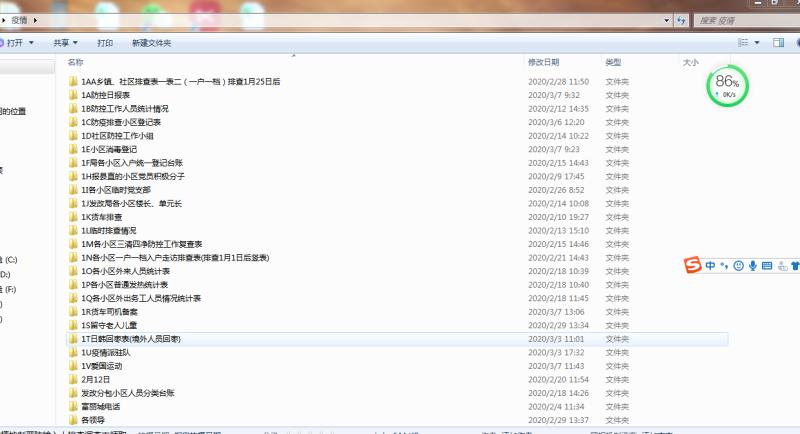Image resolution: width=800 pixels, height=434 pixels.
Task: Open the view options dropdown arrow
Action: pyautogui.click(x=757, y=43)
